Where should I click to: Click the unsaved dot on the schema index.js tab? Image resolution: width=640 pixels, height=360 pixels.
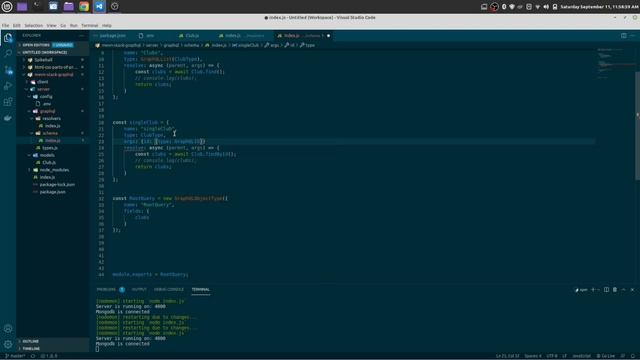pyautogui.click(x=329, y=36)
